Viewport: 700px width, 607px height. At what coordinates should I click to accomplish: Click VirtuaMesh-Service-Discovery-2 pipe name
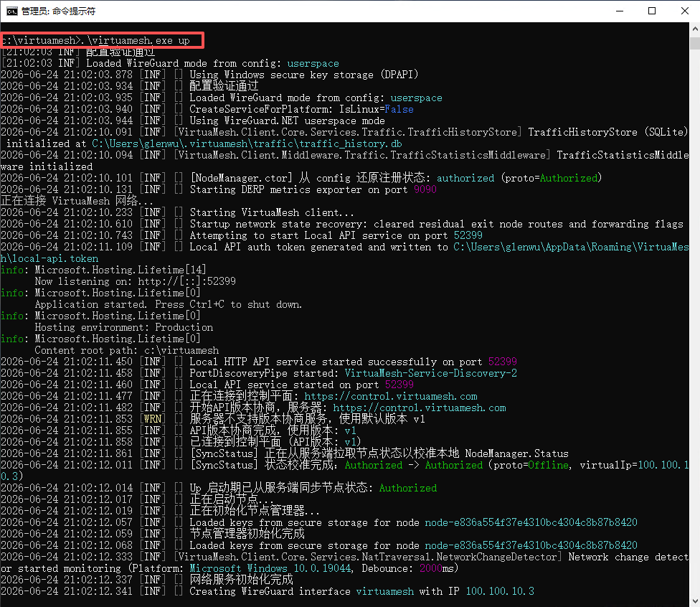click(431, 373)
